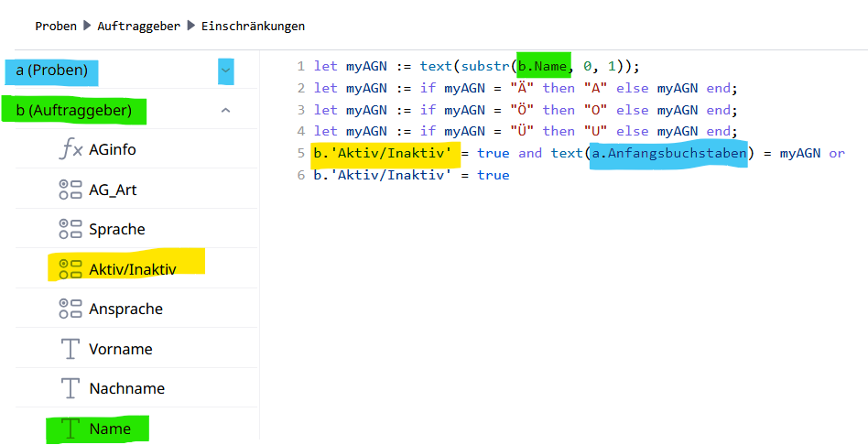The image size is (868, 445).
Task: Collapse the b (Auftraggeber) section
Action: pyautogui.click(x=225, y=111)
